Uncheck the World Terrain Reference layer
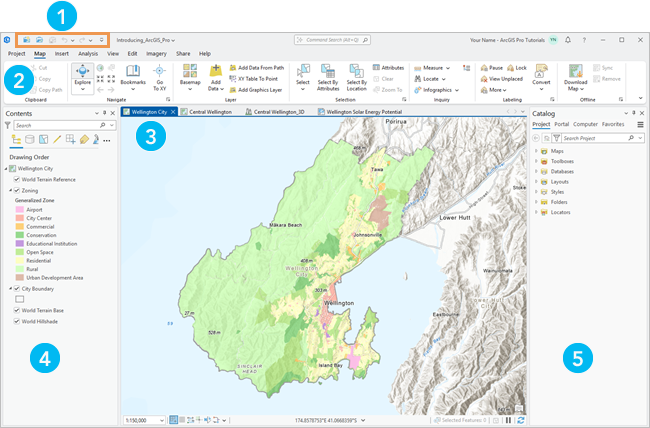 [18, 179]
